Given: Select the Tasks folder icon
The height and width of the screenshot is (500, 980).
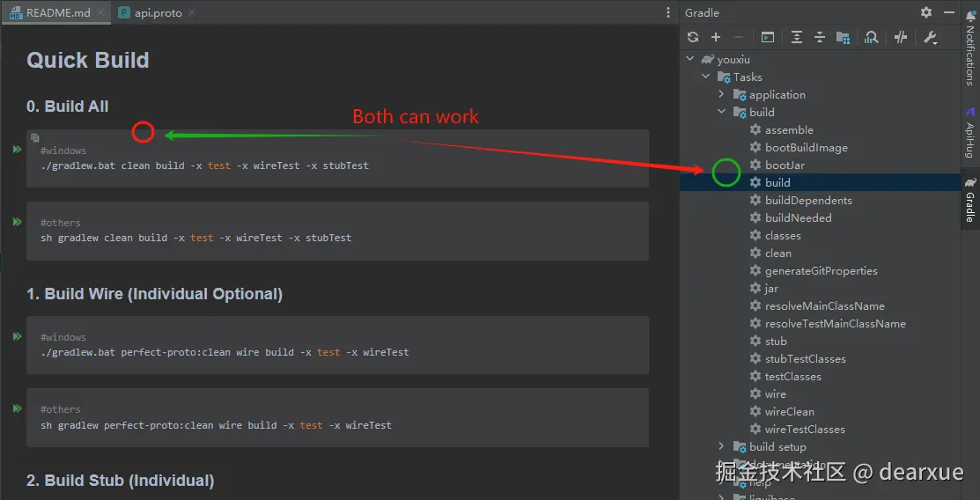Looking at the screenshot, I should tap(724, 77).
